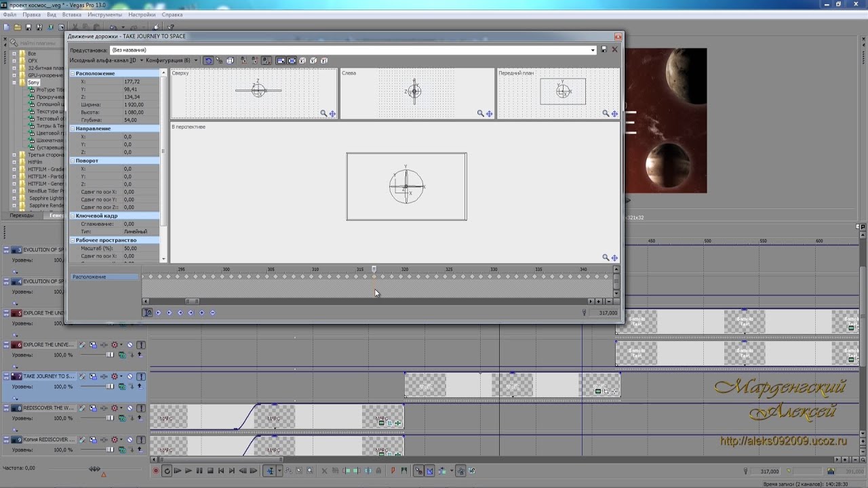Viewport: 868px width, 488px height.
Task: Click the Частота rate slider
Action: tap(95, 469)
